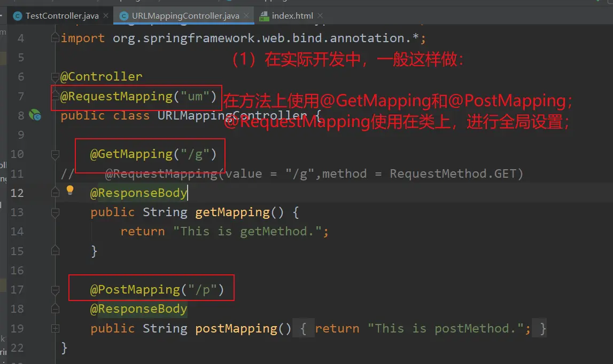Viewport: 613px width, 364px height.
Task: Open the index.html tab
Action: click(292, 15)
